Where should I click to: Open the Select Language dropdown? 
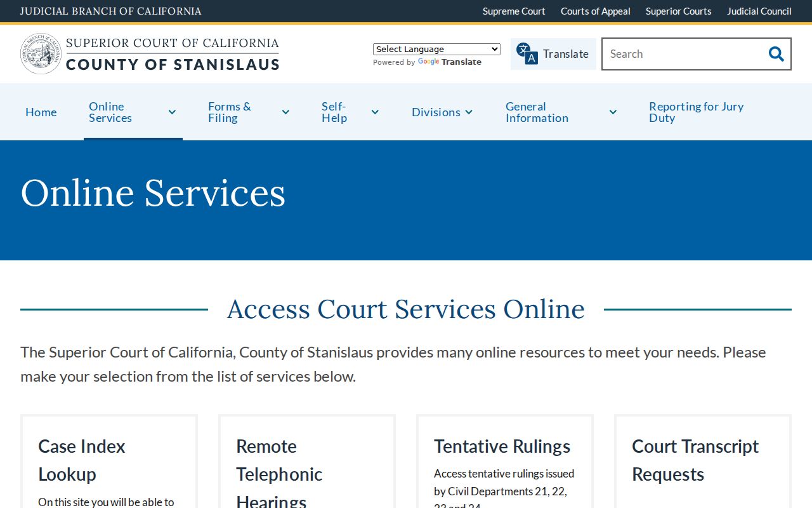click(436, 49)
